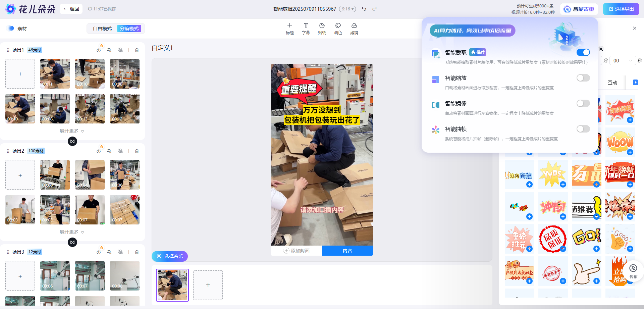The image size is (644, 309).
Task: Click the magic-star icon for 场景2
Action: point(109,151)
